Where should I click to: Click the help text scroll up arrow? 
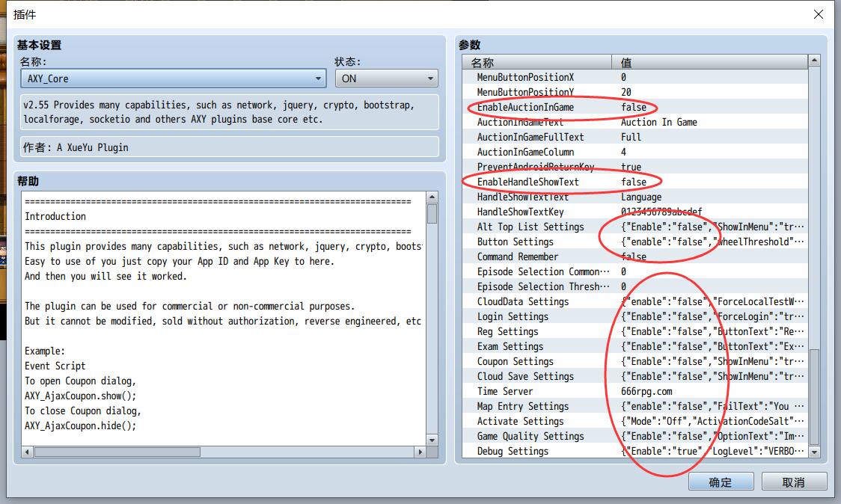(x=432, y=197)
